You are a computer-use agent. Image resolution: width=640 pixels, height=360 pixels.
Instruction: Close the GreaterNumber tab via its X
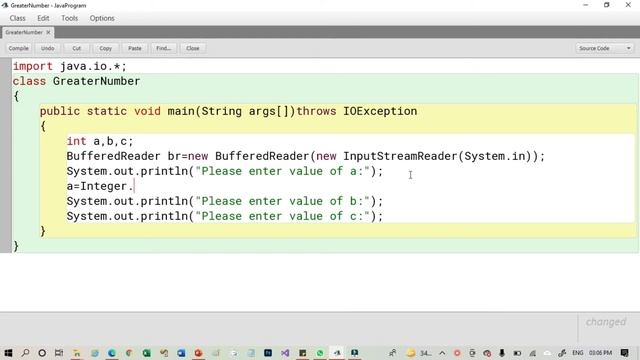pyautogui.click(x=48, y=32)
